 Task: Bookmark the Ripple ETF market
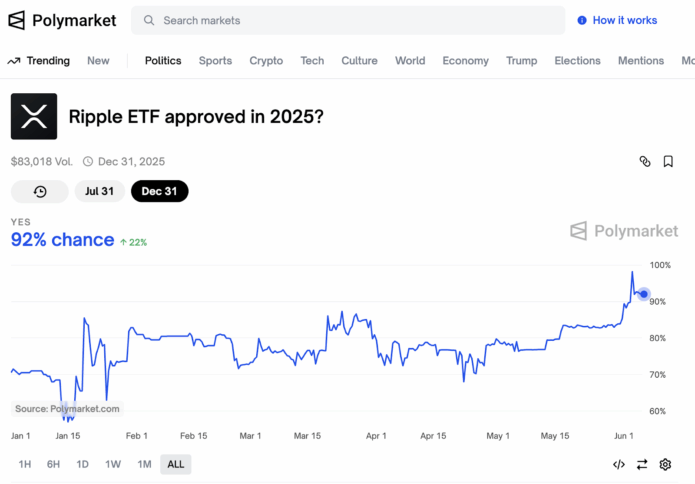click(x=668, y=161)
